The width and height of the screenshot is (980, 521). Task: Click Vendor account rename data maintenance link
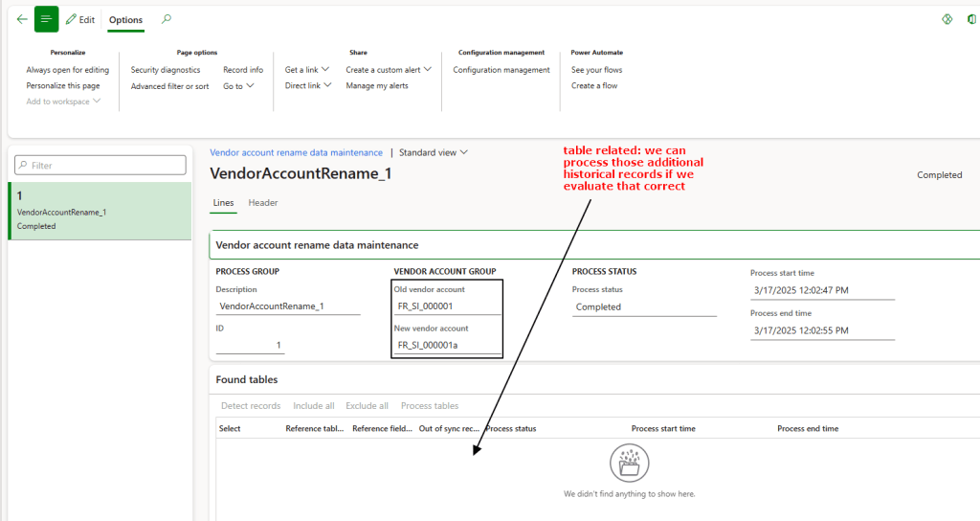[x=296, y=152]
